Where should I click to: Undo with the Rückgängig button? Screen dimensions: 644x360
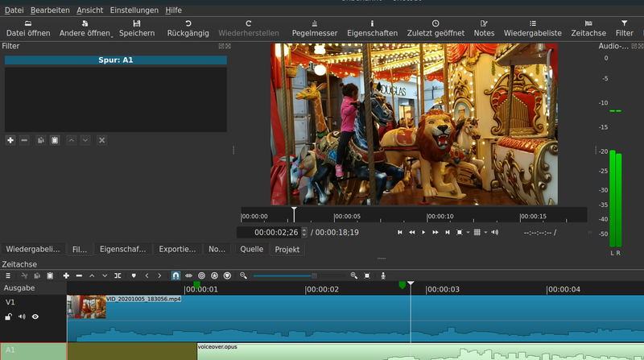point(188,28)
